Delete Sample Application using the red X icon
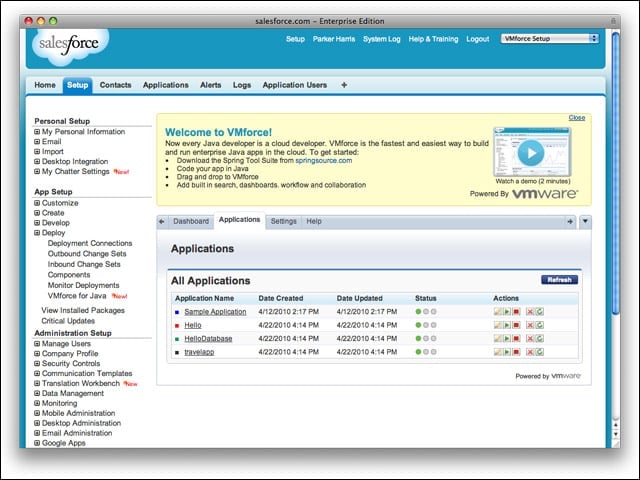The image size is (640, 480). [x=530, y=312]
